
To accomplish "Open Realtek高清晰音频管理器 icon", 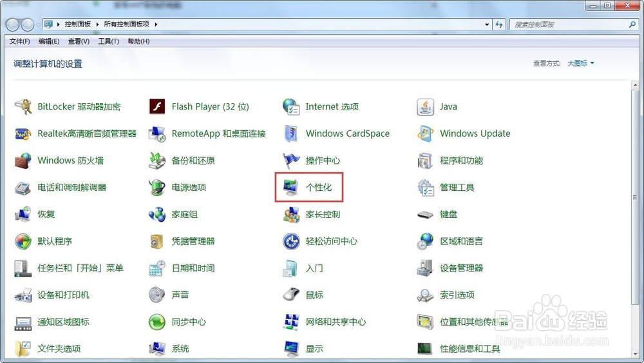I will tap(23, 133).
